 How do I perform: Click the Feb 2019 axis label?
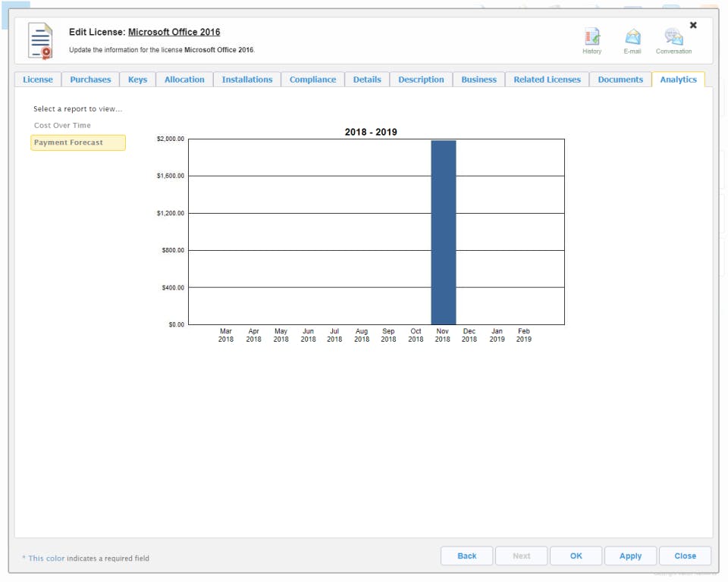(524, 335)
